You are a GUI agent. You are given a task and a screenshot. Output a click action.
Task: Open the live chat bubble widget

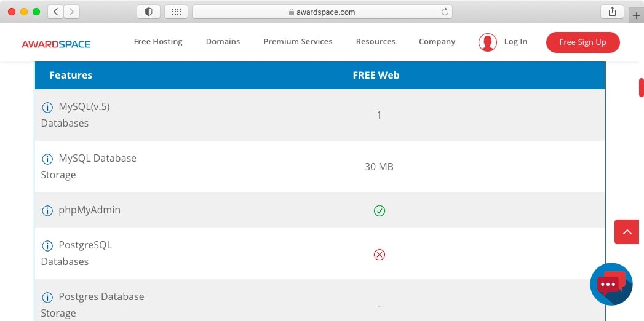[x=611, y=284]
